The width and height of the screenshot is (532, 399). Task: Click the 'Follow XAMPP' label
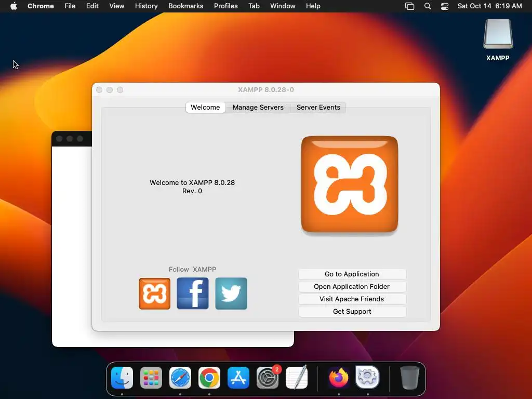tap(192, 270)
